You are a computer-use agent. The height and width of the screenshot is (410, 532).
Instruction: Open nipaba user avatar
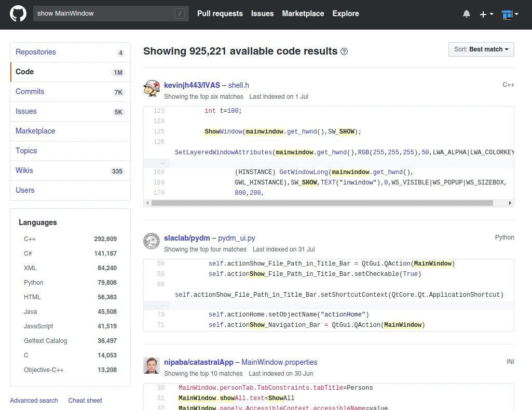pos(152,365)
